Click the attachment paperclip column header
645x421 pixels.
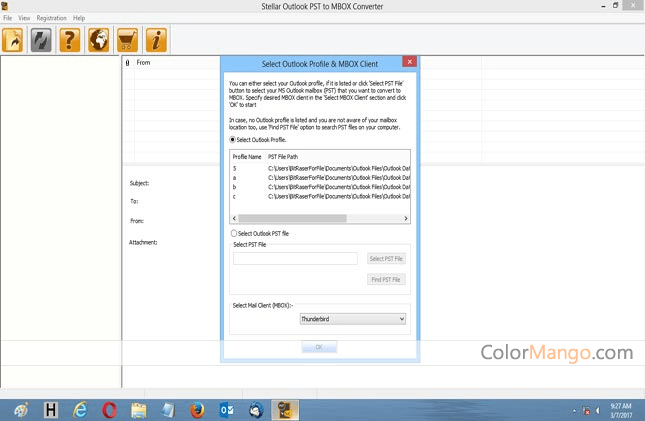click(128, 63)
